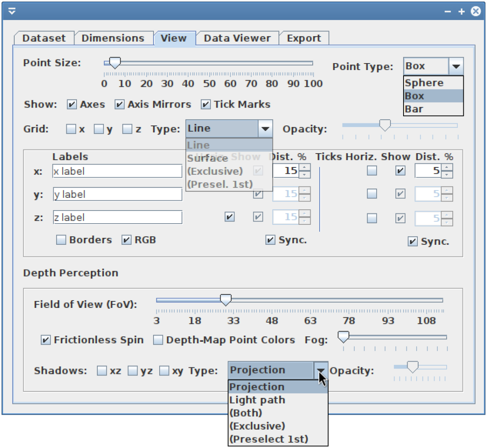Disable the Frictionless Spin checkbox
The height and width of the screenshot is (448, 487).
[46, 340]
